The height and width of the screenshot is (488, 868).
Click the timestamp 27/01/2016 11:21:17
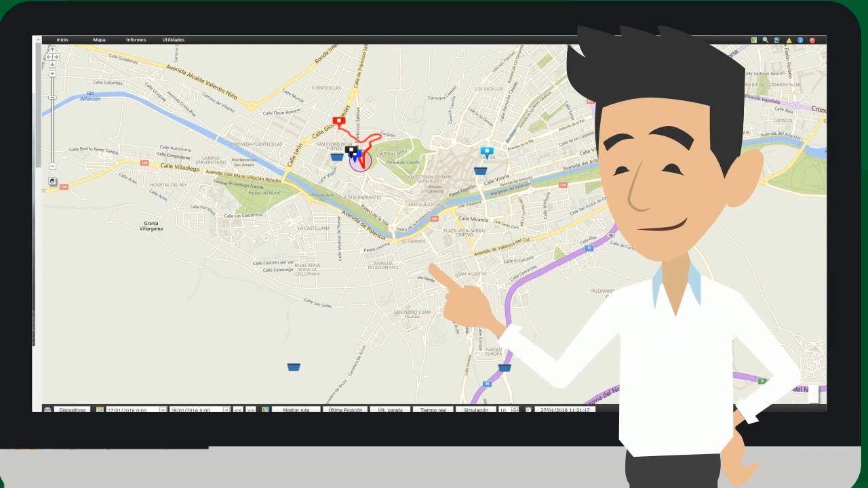coord(565,410)
